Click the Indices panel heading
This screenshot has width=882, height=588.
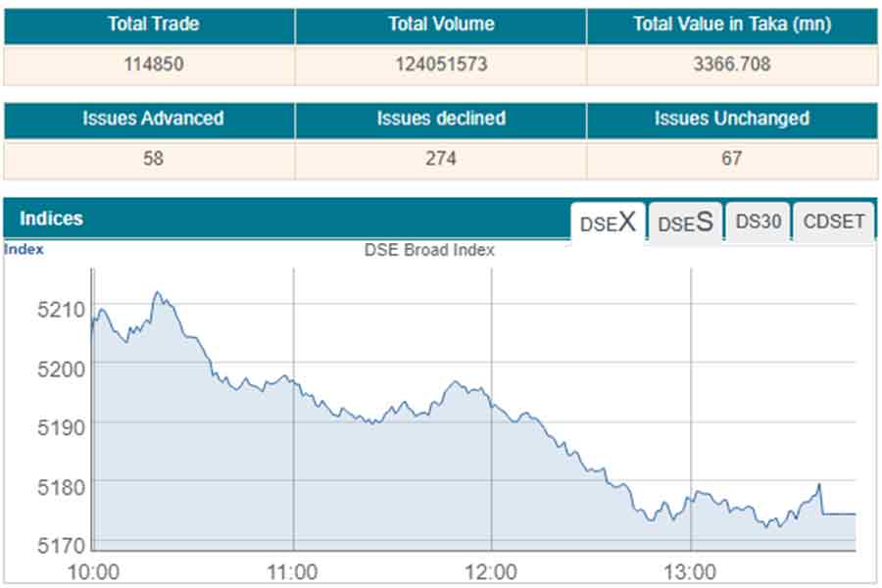point(51,219)
